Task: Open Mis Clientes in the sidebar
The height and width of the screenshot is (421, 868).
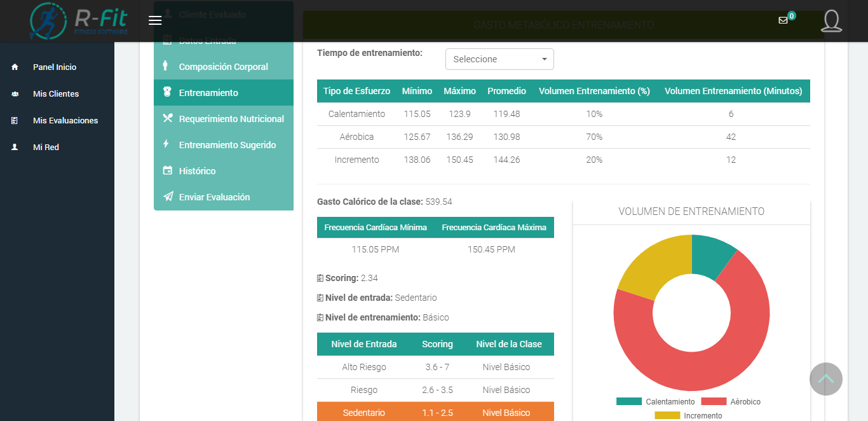Action: pyautogui.click(x=56, y=94)
